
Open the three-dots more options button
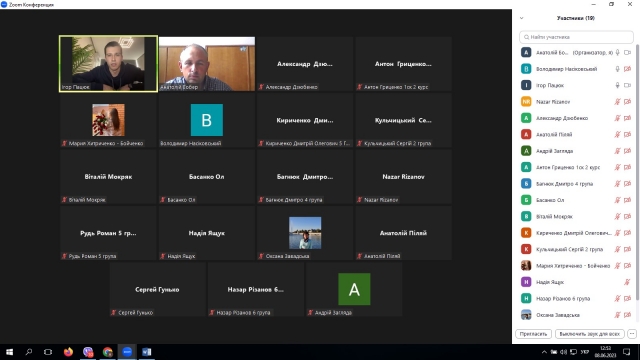632,334
